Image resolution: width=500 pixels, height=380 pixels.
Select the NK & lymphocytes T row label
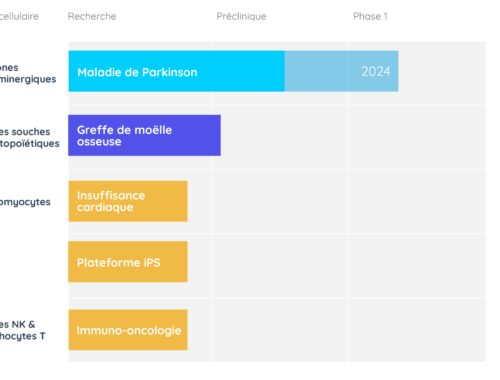click(x=23, y=330)
